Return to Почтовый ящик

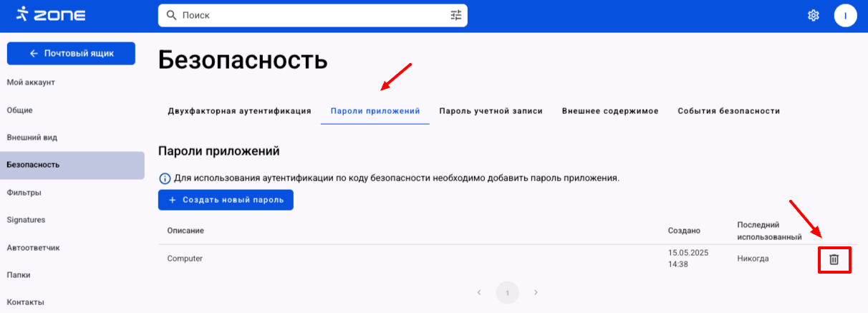tap(70, 54)
